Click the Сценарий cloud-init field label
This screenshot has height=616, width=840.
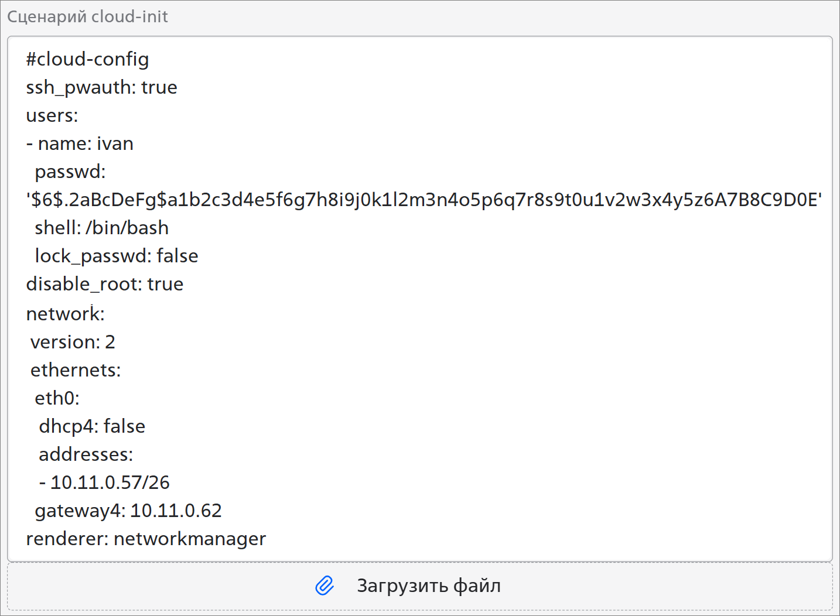87,16
